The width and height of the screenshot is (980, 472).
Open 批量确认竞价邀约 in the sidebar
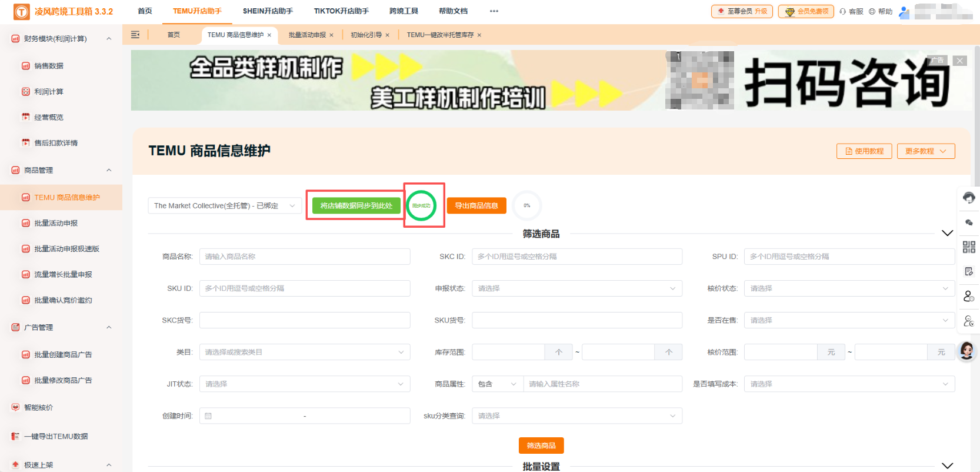(x=63, y=300)
